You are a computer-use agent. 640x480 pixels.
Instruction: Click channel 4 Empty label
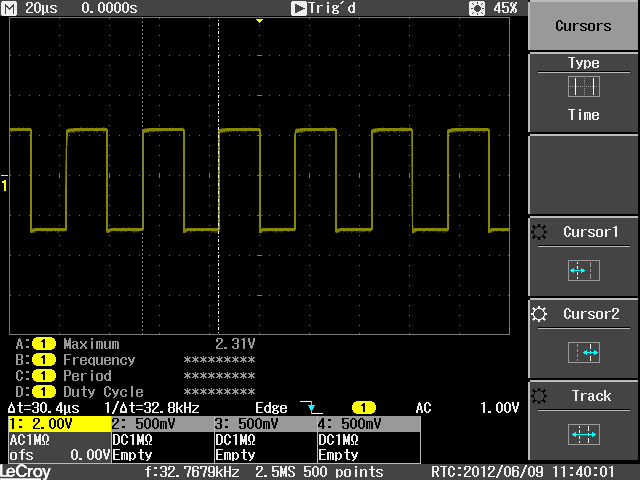click(338, 455)
